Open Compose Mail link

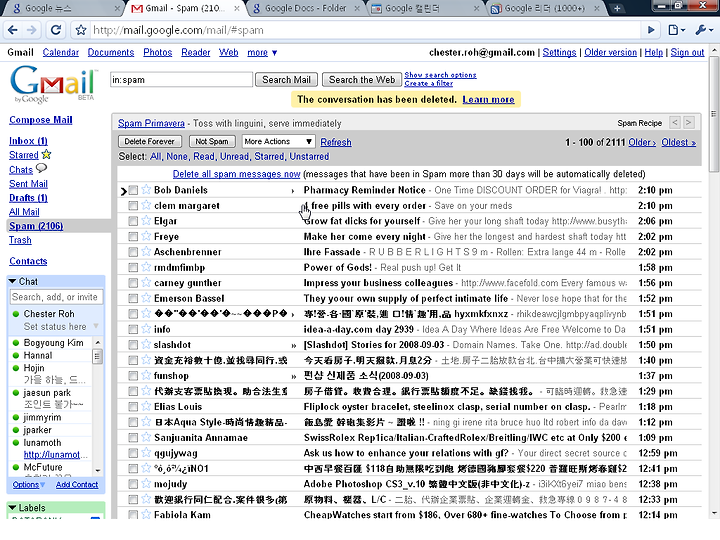41,120
